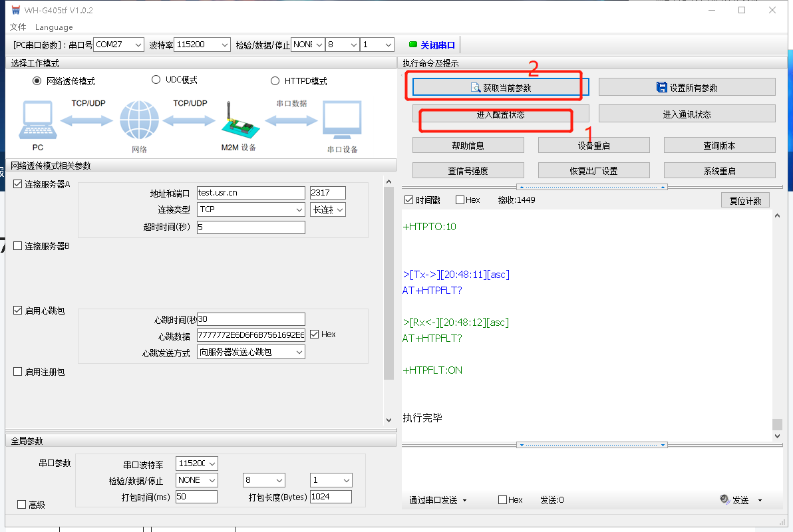Click the network globe icon
This screenshot has height=532, width=793.
click(x=140, y=120)
